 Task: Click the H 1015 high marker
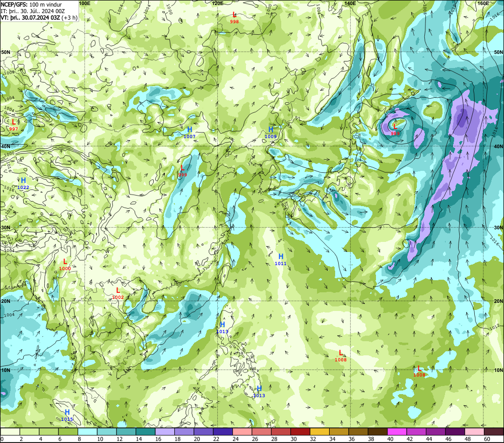tap(67, 415)
